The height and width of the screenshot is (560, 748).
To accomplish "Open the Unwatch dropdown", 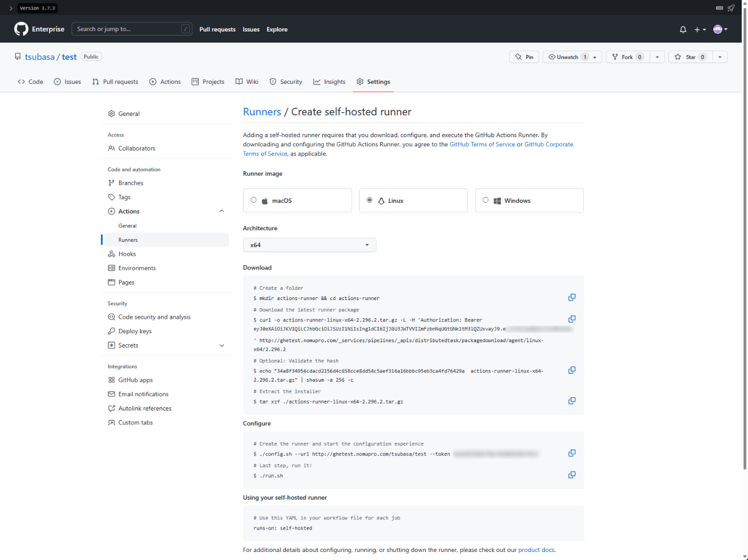I will click(x=572, y=57).
